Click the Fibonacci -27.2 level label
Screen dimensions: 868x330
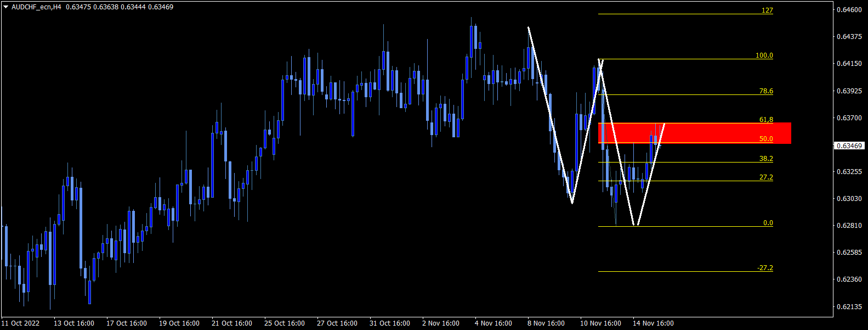(765, 268)
